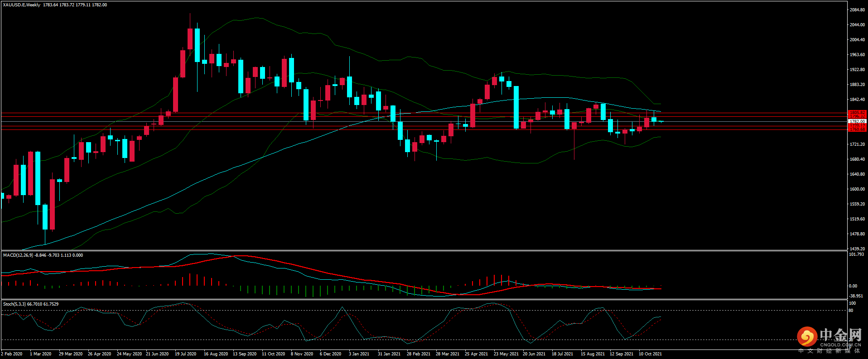
Task: Click the 19 Jul 2020 date label
Action: point(186,354)
